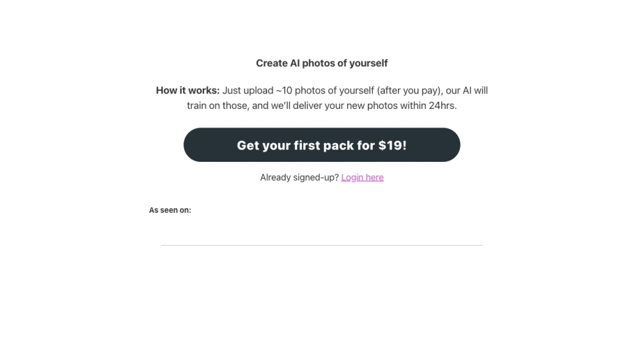Click the Get your first pack button
The height and width of the screenshot is (363, 644).
pos(321,145)
